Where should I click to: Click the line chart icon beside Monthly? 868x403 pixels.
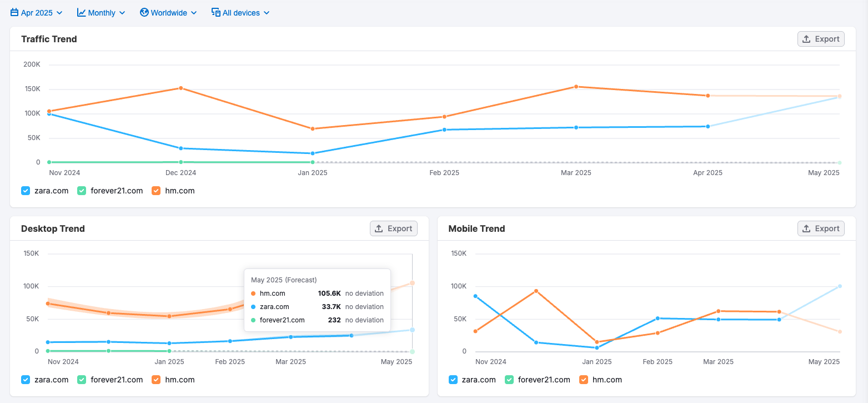tap(81, 12)
